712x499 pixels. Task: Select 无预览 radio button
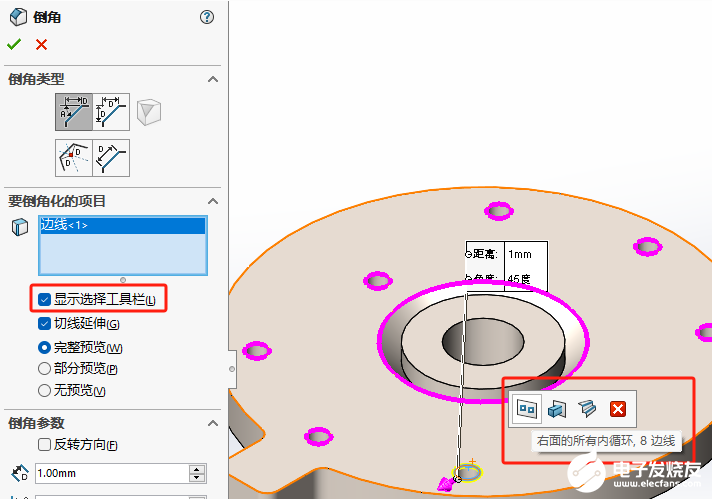point(44,390)
